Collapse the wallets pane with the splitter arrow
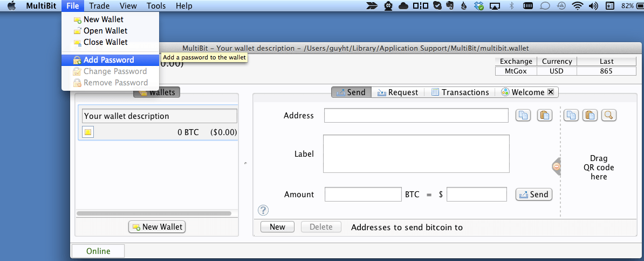This screenshot has width=644, height=261. click(x=245, y=163)
